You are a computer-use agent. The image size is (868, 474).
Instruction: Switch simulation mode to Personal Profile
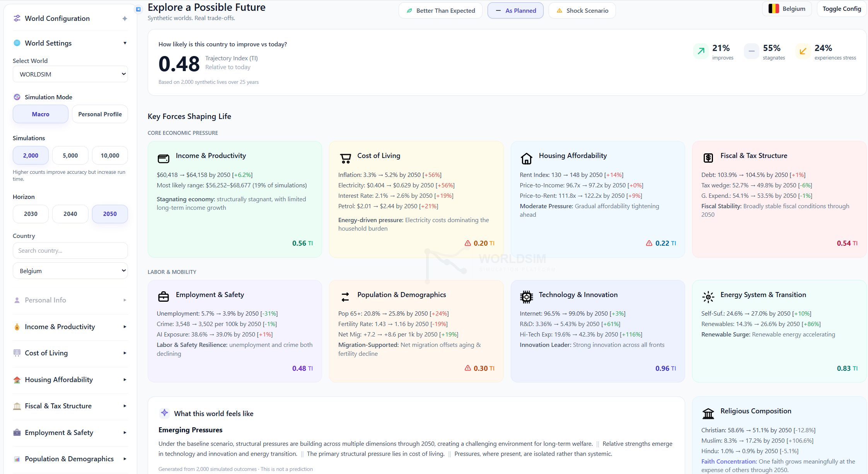point(99,114)
